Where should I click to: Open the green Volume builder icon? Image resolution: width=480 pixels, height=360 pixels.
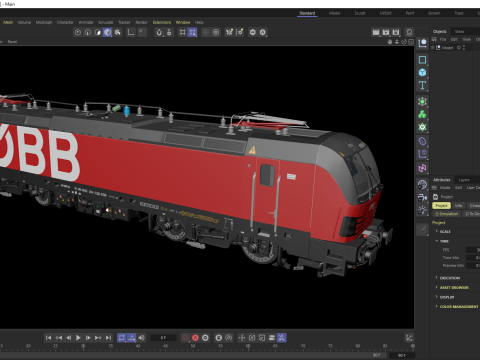(422, 127)
